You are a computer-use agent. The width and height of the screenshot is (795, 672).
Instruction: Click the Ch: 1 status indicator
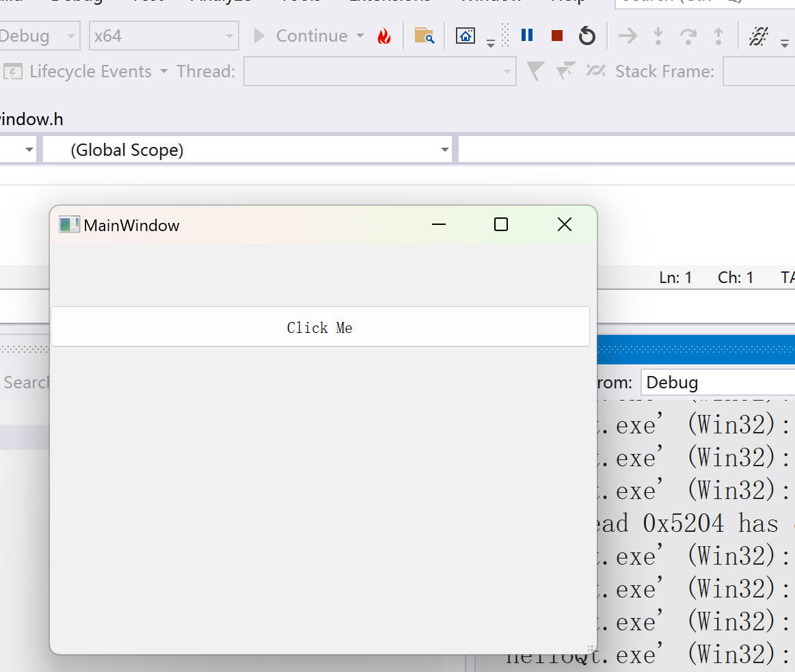(735, 278)
